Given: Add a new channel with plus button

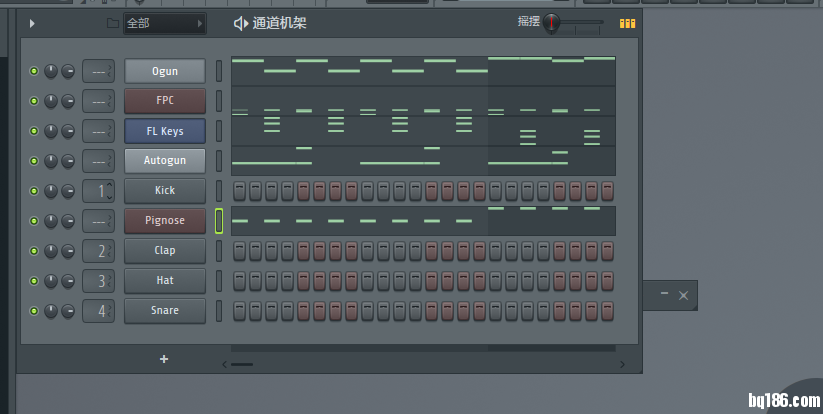Looking at the screenshot, I should coord(164,359).
